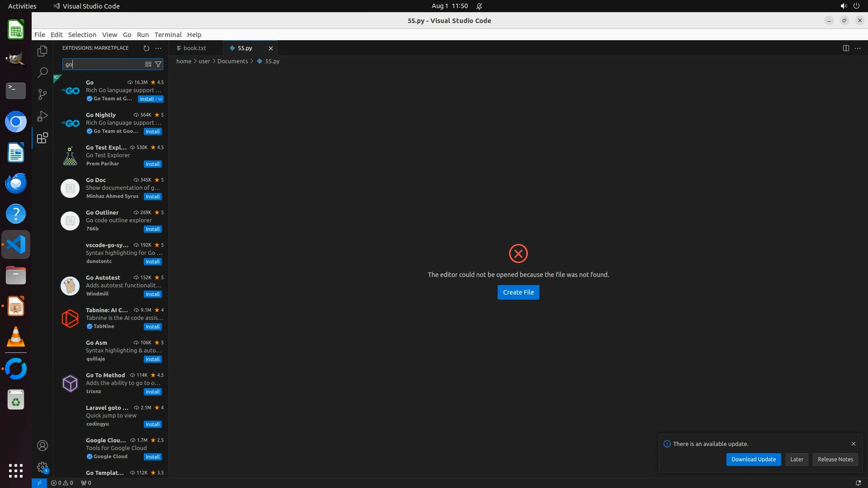This screenshot has width=868, height=488.
Task: Open the Manage gear menu
Action: (42, 467)
